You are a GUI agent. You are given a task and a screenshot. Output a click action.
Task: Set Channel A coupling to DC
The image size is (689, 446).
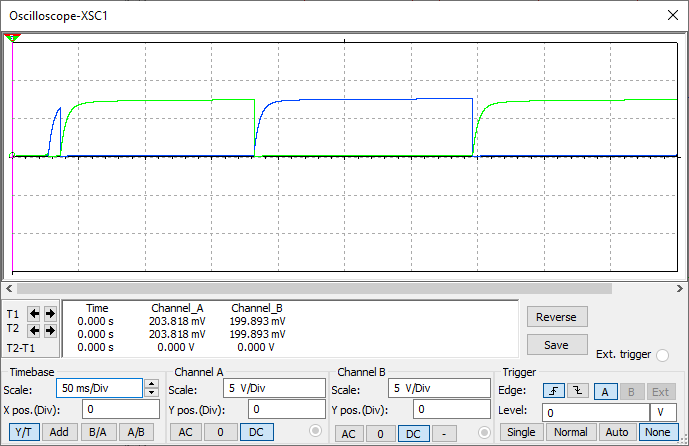[x=257, y=432]
